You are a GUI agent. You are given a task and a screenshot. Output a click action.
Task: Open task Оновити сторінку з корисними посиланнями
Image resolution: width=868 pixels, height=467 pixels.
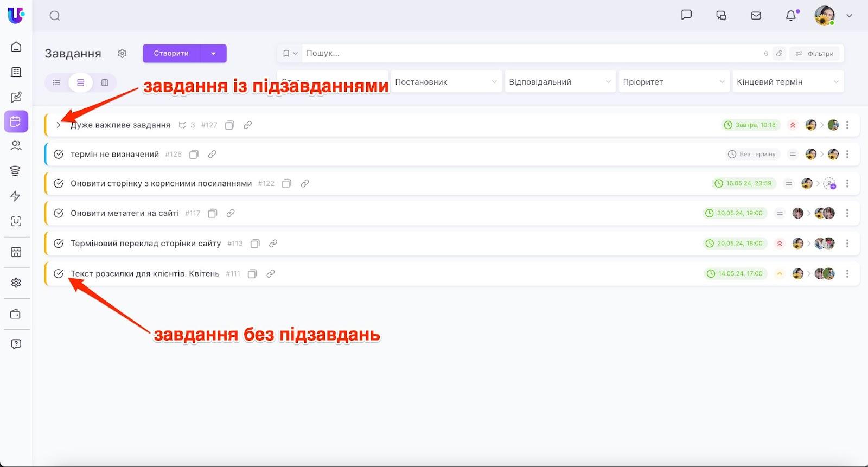pos(161,183)
